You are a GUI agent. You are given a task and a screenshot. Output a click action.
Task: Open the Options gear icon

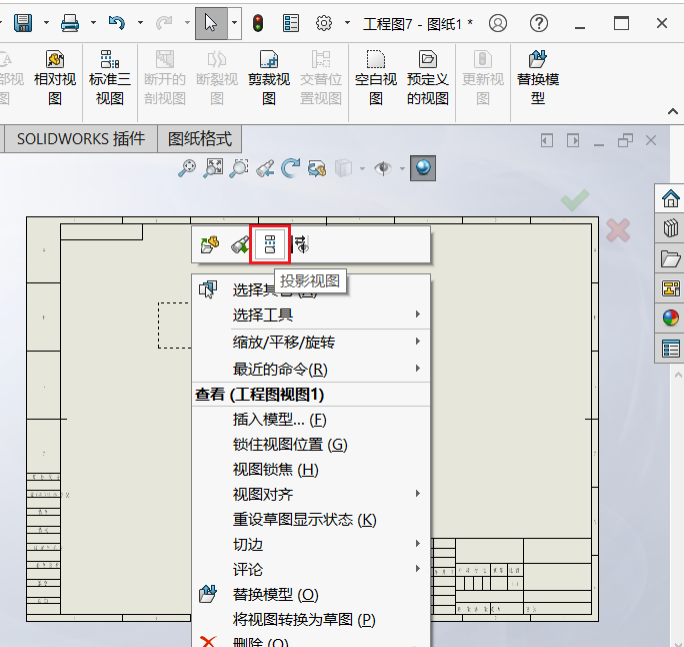tap(324, 23)
